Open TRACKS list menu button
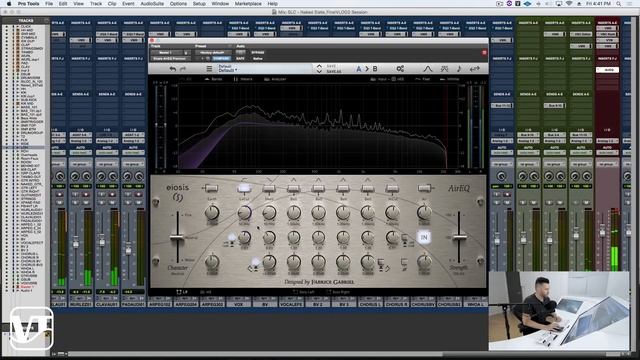Viewport: 640px width, 360px height. tap(46, 20)
